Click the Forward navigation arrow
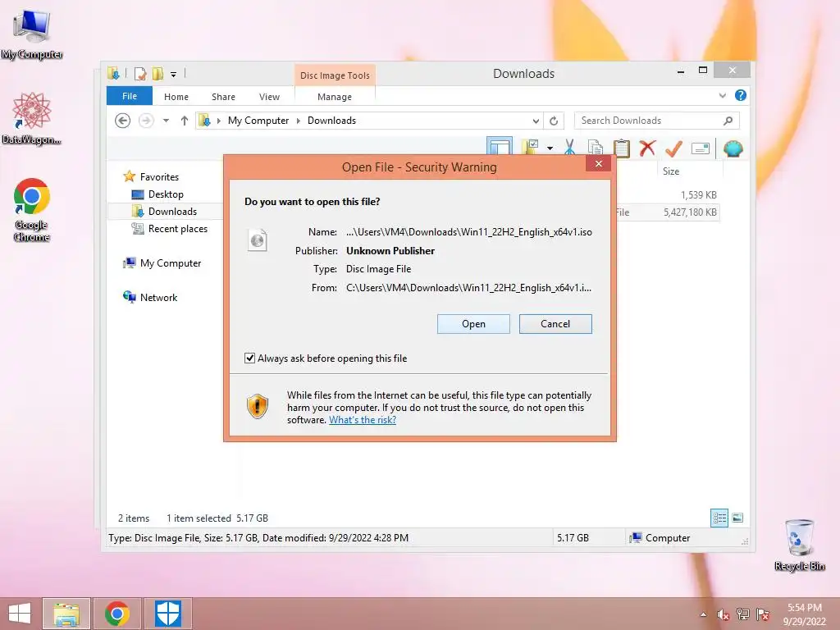 click(146, 121)
